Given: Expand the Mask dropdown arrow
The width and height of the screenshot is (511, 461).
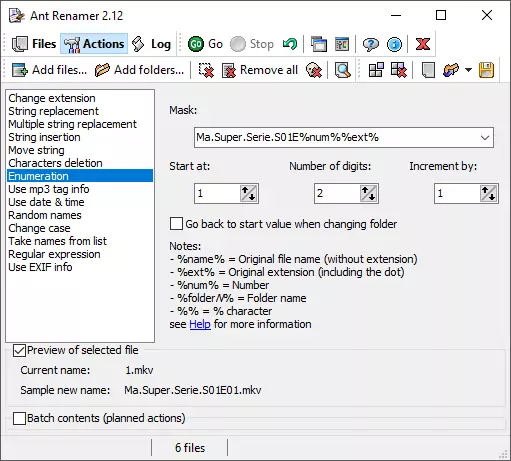Looking at the screenshot, I should (485, 137).
